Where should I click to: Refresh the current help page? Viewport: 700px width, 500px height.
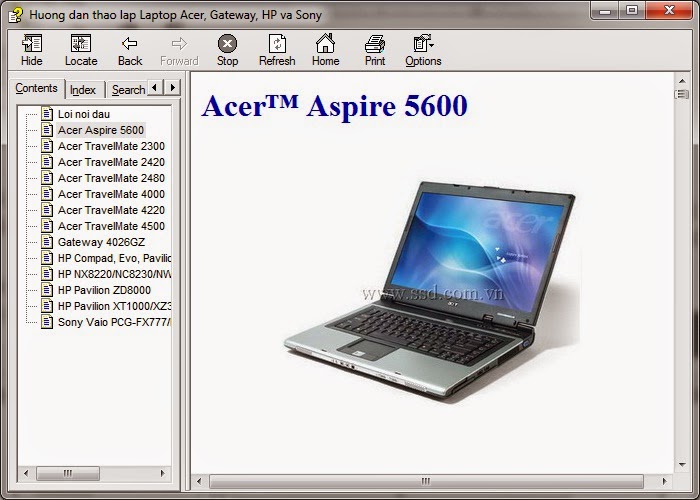(277, 44)
